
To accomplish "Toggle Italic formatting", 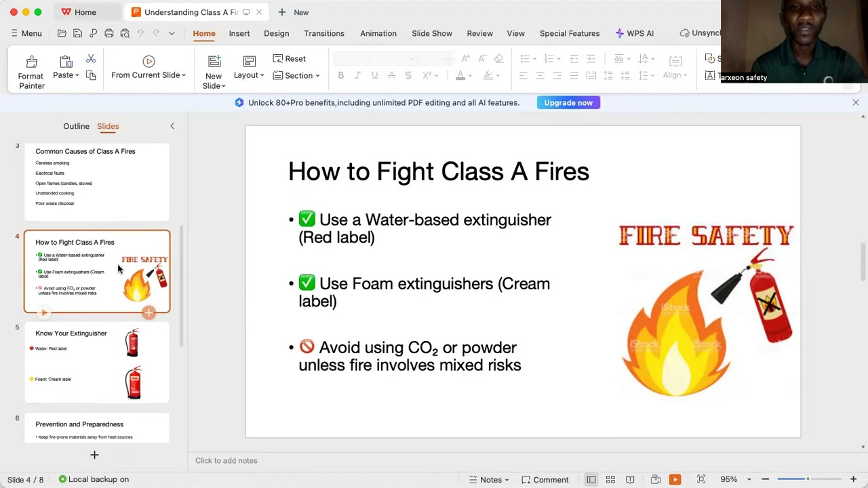I will (357, 75).
